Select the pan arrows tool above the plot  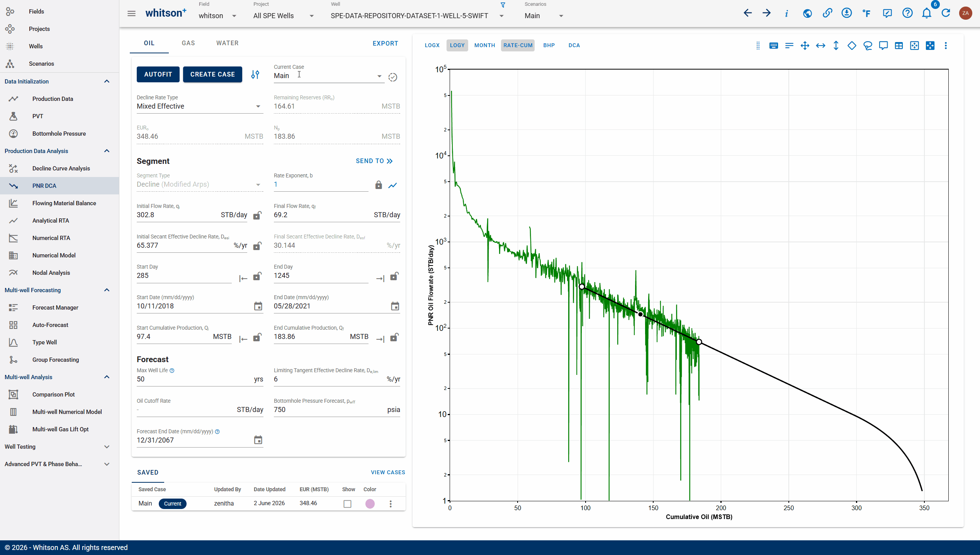coord(805,46)
